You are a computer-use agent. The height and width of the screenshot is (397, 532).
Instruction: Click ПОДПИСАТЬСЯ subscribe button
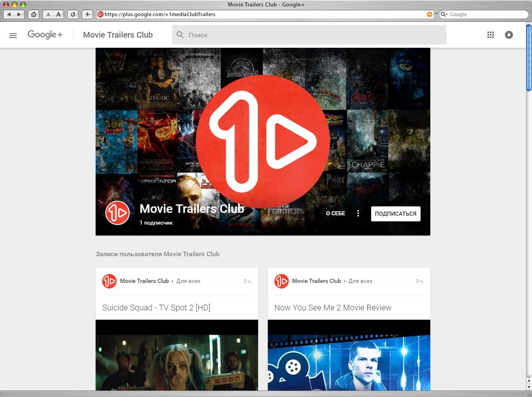coord(396,214)
